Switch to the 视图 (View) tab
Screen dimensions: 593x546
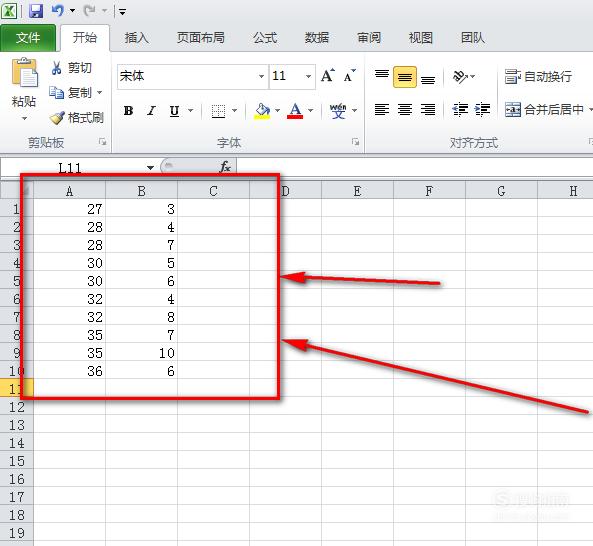click(421, 37)
